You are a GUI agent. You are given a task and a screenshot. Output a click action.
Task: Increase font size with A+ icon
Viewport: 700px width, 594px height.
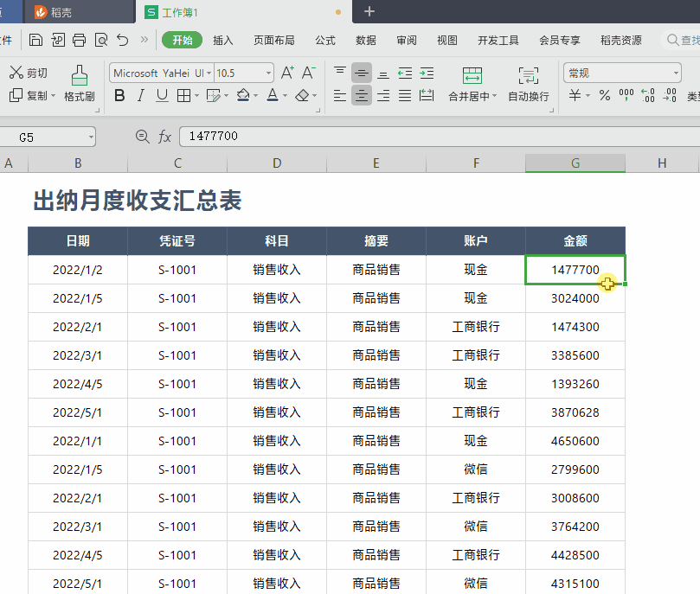pyautogui.click(x=287, y=73)
